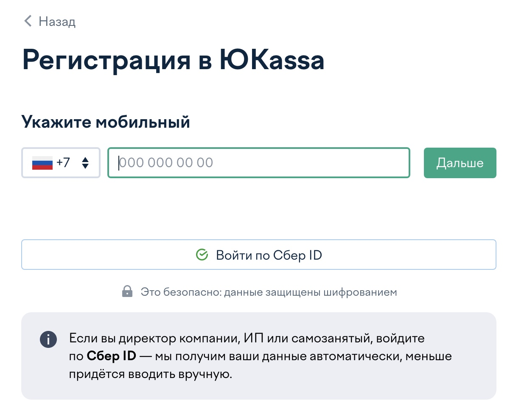This screenshot has width=527, height=420.
Task: Click the "Регистрация в ЮKassa" heading
Action: coord(173,60)
